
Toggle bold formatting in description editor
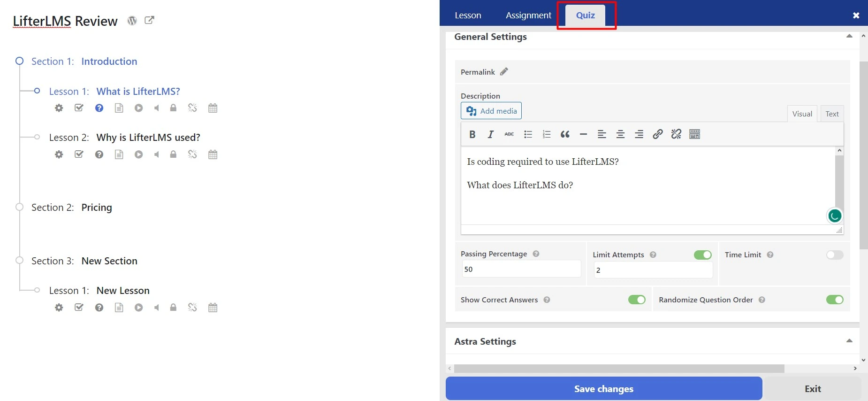click(472, 134)
